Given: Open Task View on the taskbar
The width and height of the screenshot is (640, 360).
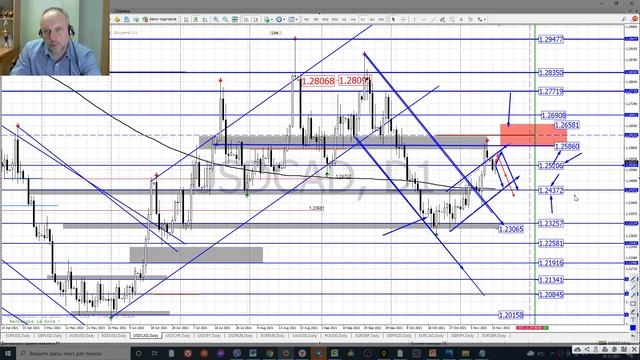Looking at the screenshot, I should point(154,353).
